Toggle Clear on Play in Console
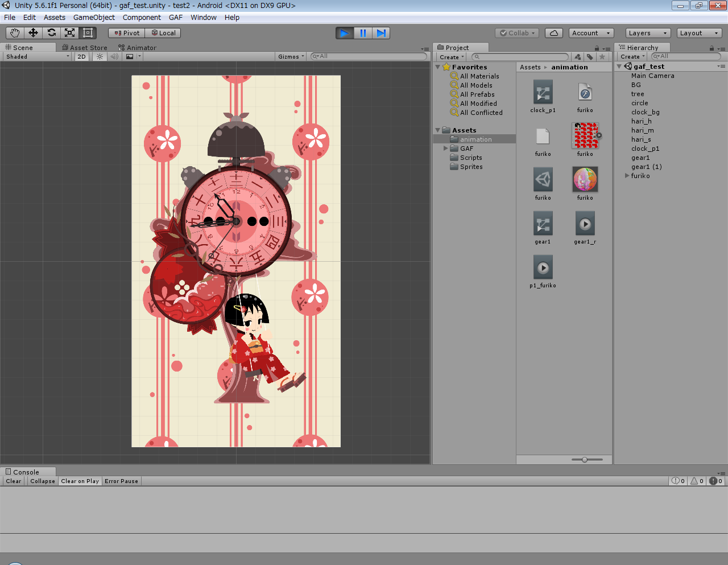Viewport: 728px width, 565px height. (80, 481)
